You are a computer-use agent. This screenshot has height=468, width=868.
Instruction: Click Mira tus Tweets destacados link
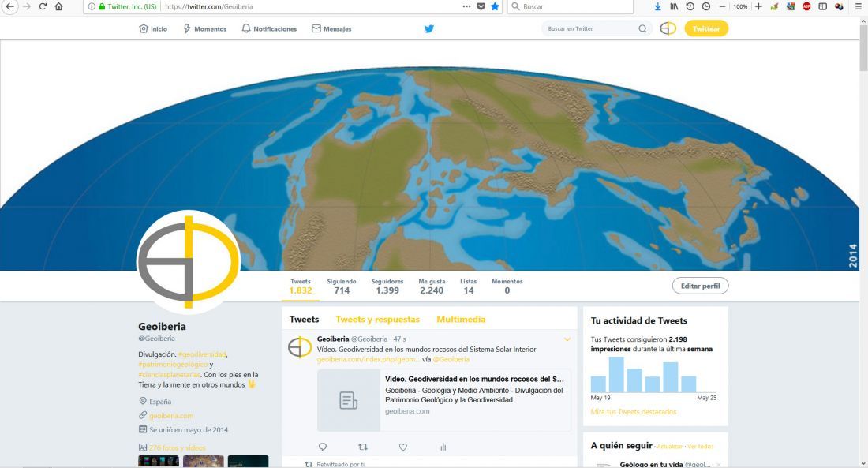pos(634,411)
